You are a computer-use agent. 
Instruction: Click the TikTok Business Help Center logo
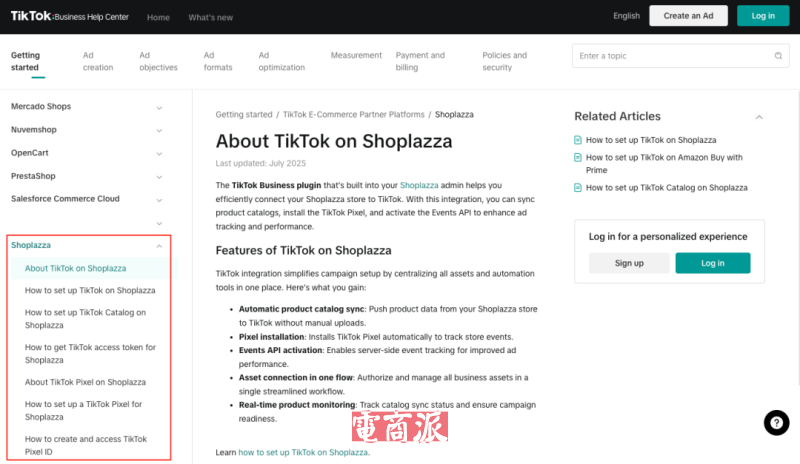pos(65,17)
